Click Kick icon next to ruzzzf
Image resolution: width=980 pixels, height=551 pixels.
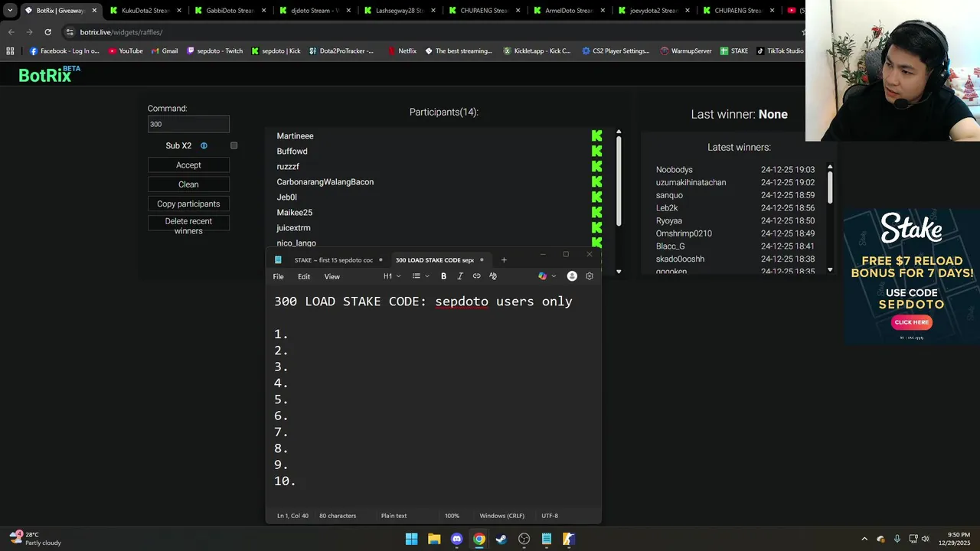[x=597, y=167]
